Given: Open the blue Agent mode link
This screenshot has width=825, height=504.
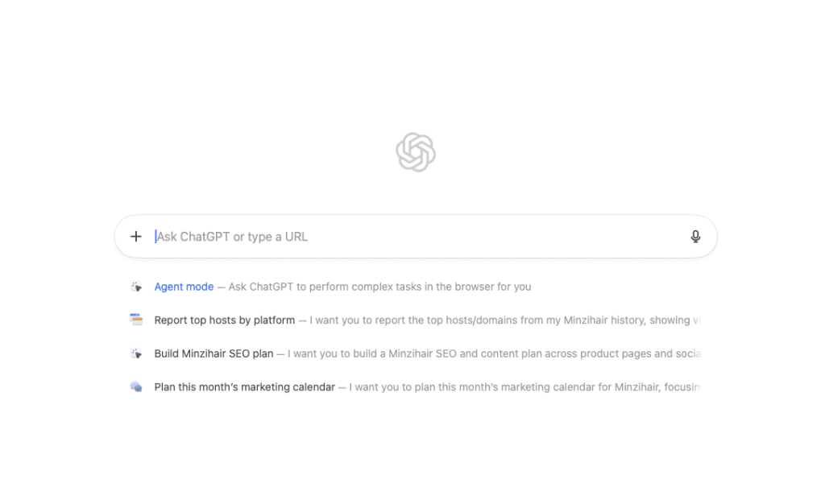Looking at the screenshot, I should click(184, 287).
